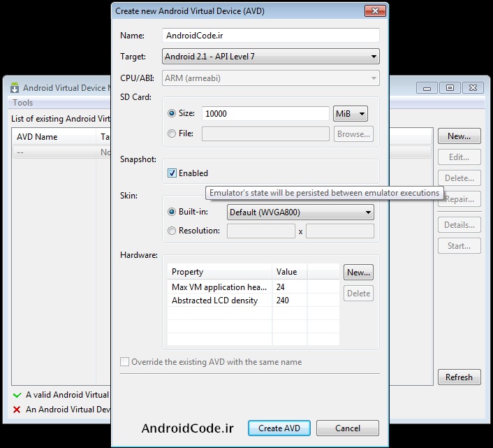Click the Refresh button
Viewport: 493px width, 448px height.
coord(459,377)
